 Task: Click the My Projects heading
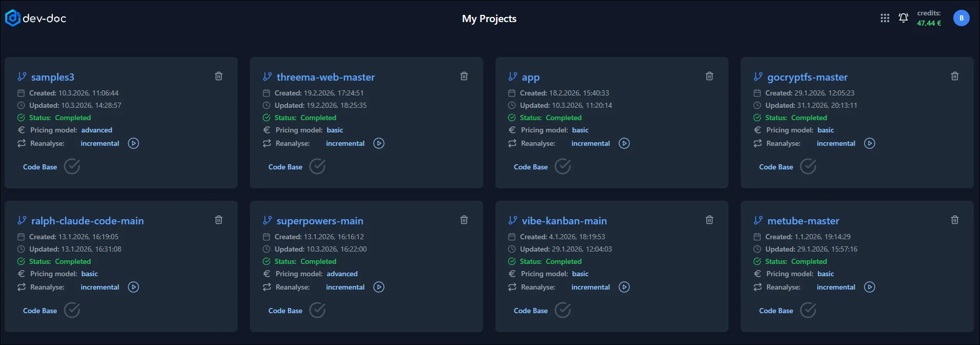(489, 19)
